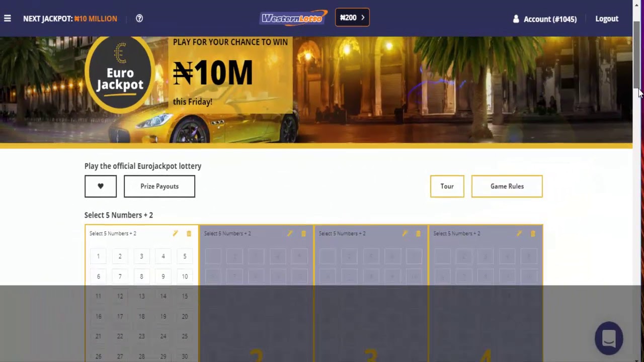The height and width of the screenshot is (362, 644).
Task: Click trash icon on fourth ticket
Action: tap(533, 233)
